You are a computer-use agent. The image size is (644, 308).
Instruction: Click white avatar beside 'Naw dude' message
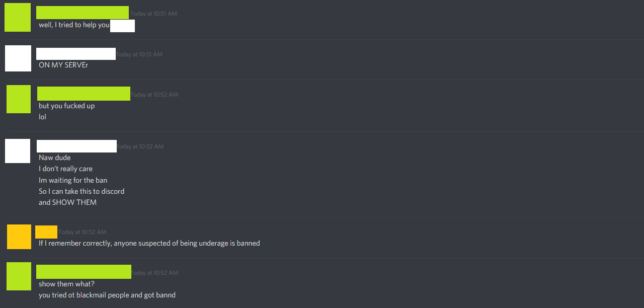click(x=18, y=151)
